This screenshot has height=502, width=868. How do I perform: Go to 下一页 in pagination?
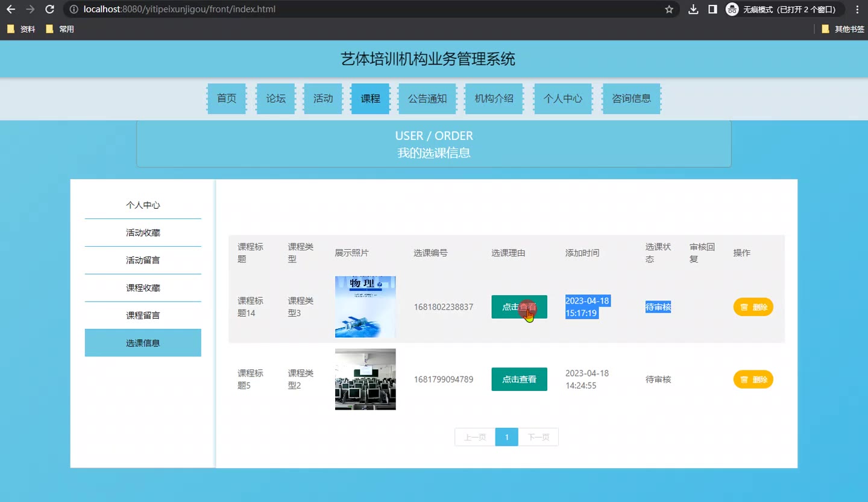pos(538,437)
